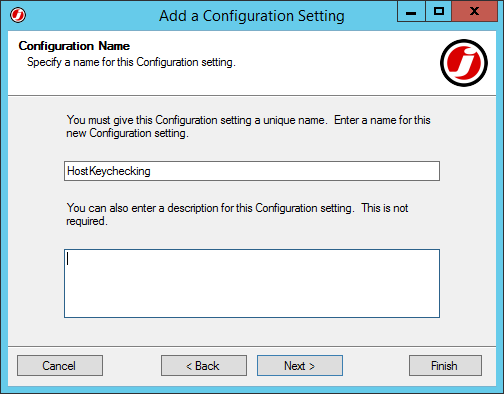
Task: Maximize the Add a Configuration Setting window
Action: pyautogui.click(x=438, y=12)
